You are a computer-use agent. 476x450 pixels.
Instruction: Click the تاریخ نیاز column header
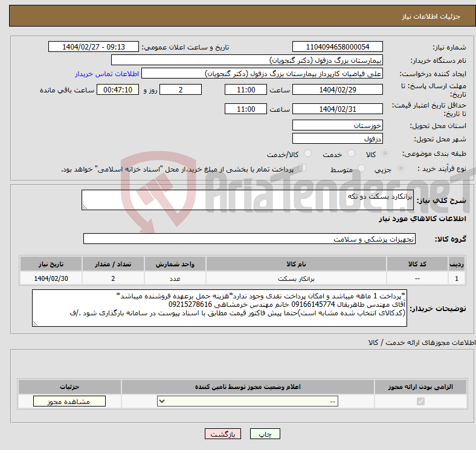pos(51,264)
